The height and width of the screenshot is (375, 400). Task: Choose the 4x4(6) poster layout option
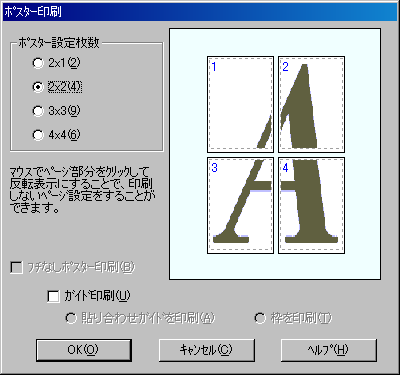point(57,135)
